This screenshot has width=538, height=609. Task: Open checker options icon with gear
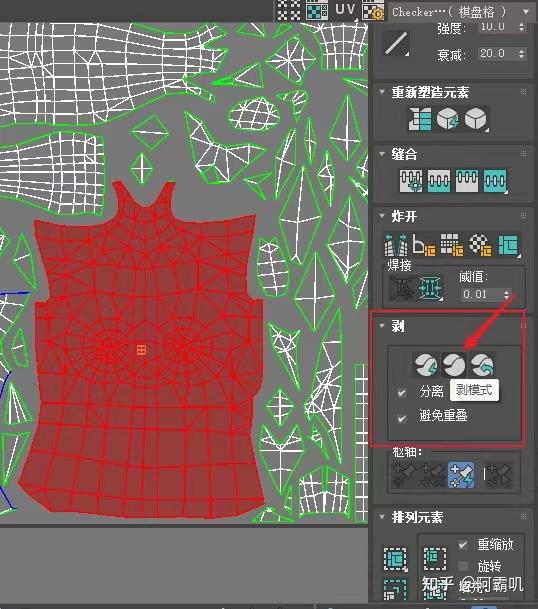click(x=373, y=10)
